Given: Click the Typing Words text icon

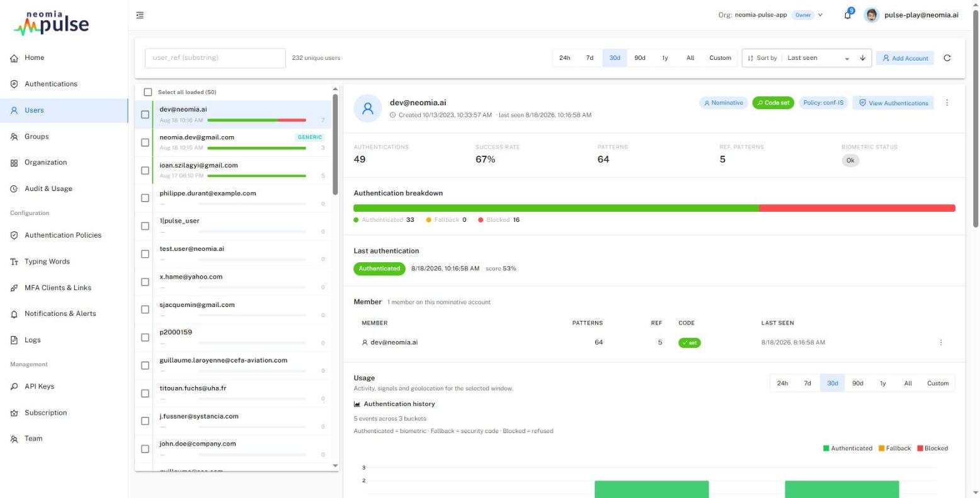Looking at the screenshot, I should point(14,262).
